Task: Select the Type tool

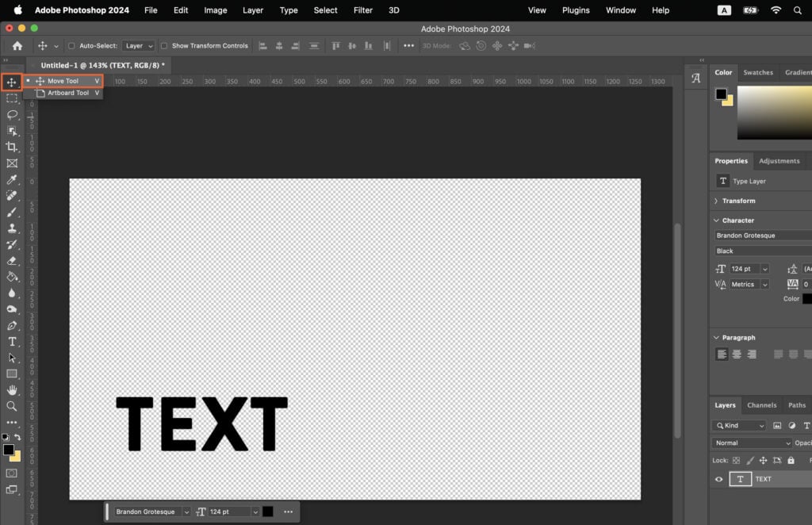Action: 12,342
